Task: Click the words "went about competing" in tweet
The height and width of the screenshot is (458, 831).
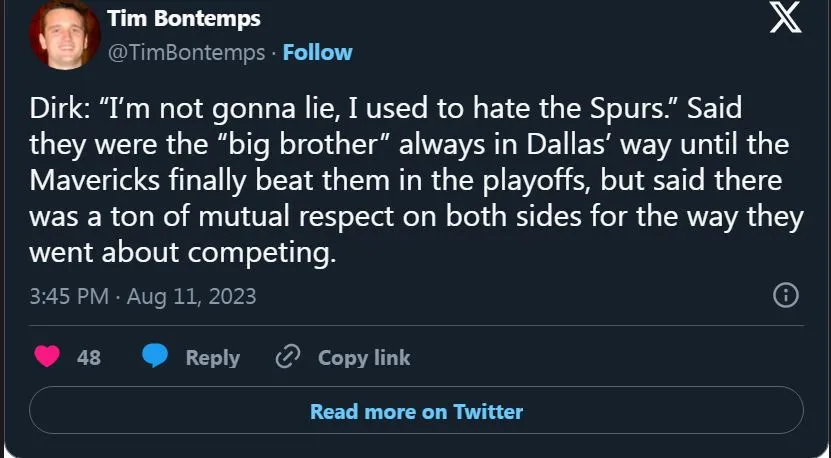Action: tap(180, 252)
